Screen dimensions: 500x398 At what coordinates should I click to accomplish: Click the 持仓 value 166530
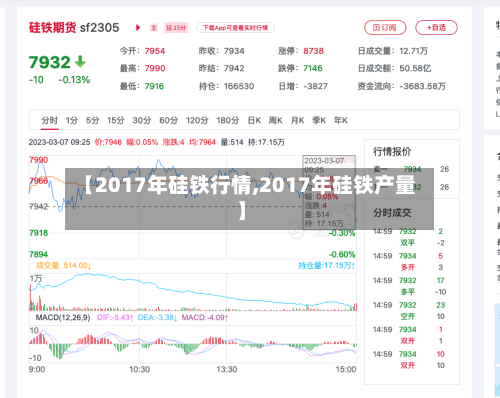point(239,86)
